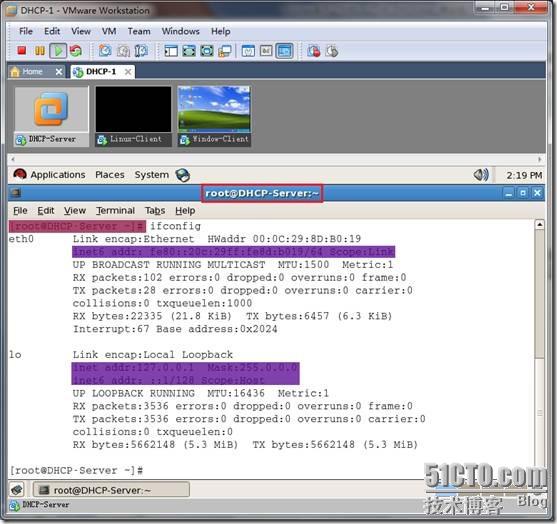557x524 pixels.
Task: Select the Window-Client thumbnail
Action: tap(214, 116)
